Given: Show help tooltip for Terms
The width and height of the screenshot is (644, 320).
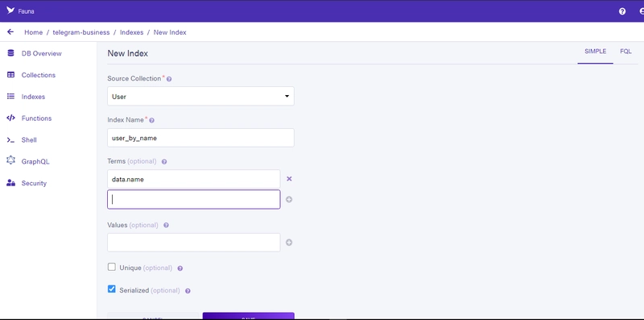Looking at the screenshot, I should (164, 162).
